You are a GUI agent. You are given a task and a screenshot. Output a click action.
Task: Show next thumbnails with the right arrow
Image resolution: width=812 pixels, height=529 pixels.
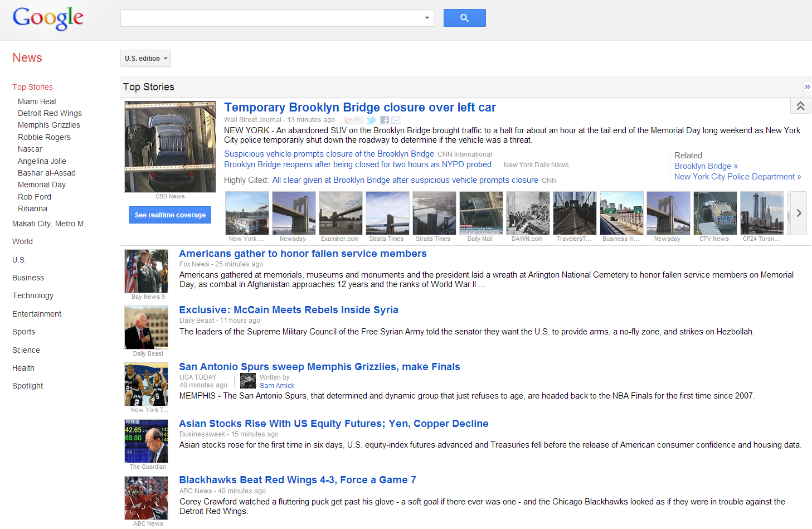[x=799, y=213]
